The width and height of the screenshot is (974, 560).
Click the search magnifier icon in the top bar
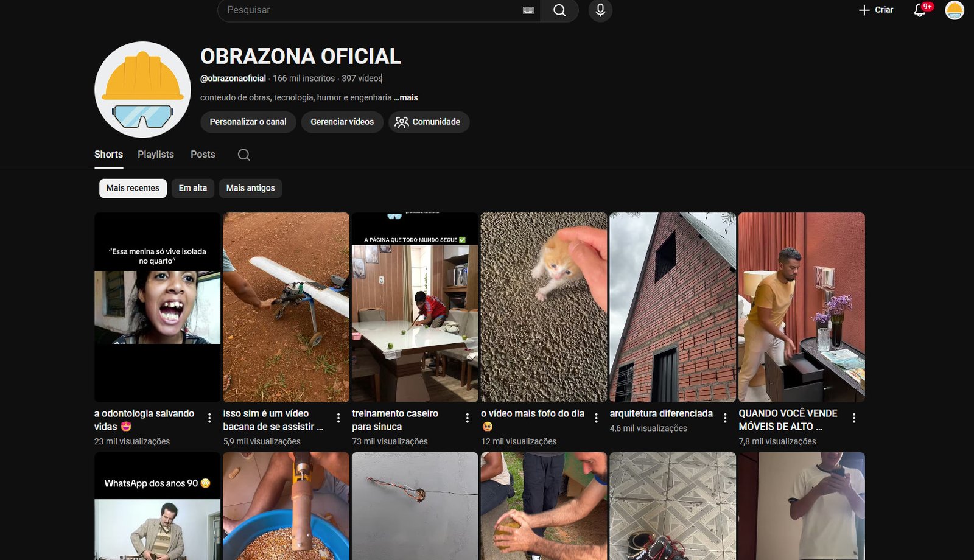point(558,10)
